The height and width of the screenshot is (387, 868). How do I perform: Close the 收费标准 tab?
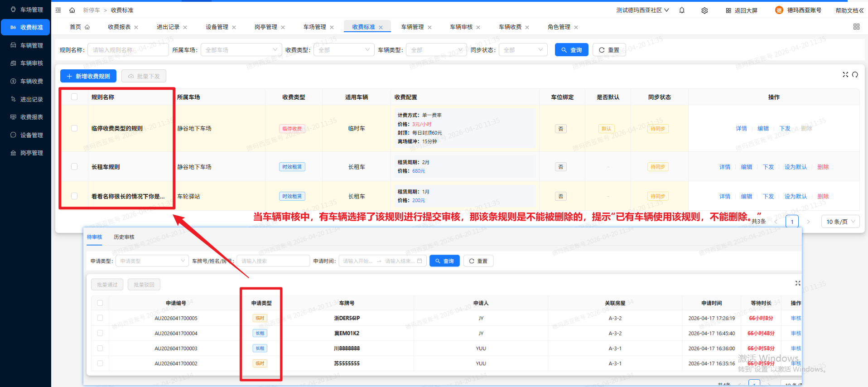(x=381, y=27)
